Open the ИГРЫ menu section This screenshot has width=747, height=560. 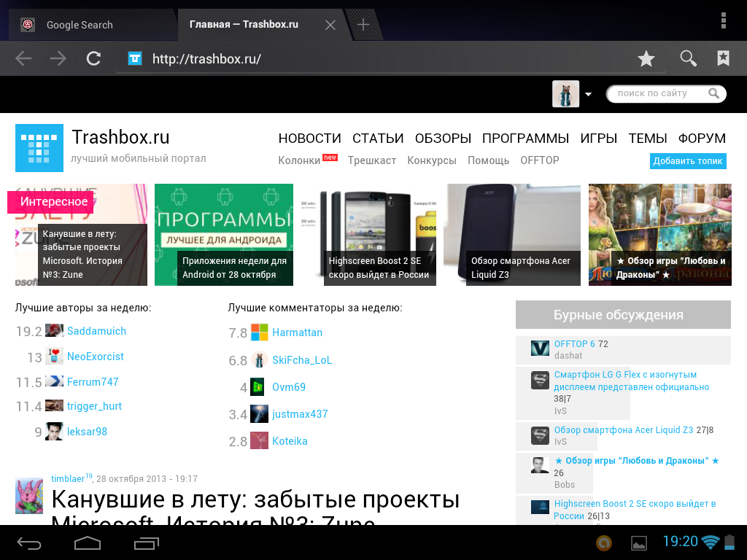[599, 139]
